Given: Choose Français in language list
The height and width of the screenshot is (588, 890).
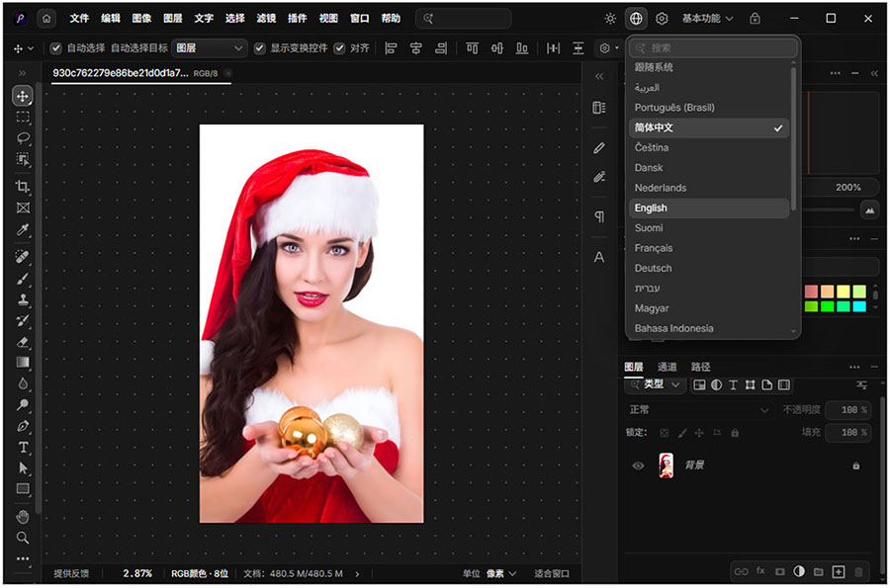Looking at the screenshot, I should [x=709, y=248].
